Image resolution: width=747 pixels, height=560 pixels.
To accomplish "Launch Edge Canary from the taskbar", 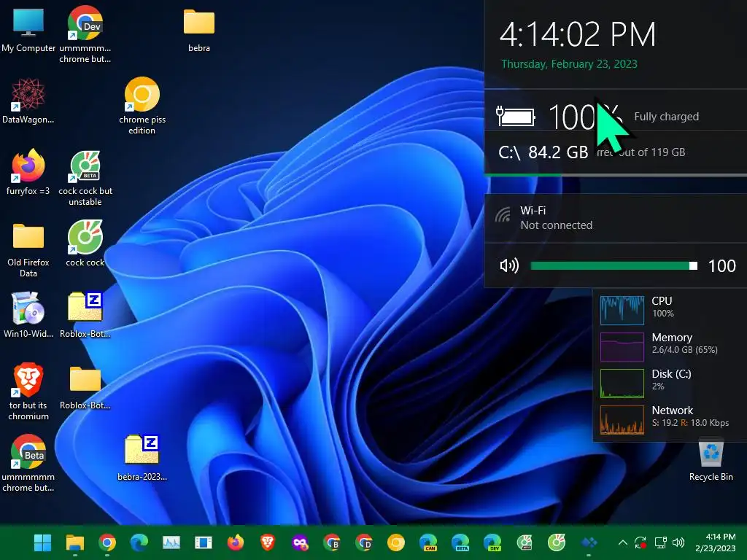I will click(x=428, y=542).
